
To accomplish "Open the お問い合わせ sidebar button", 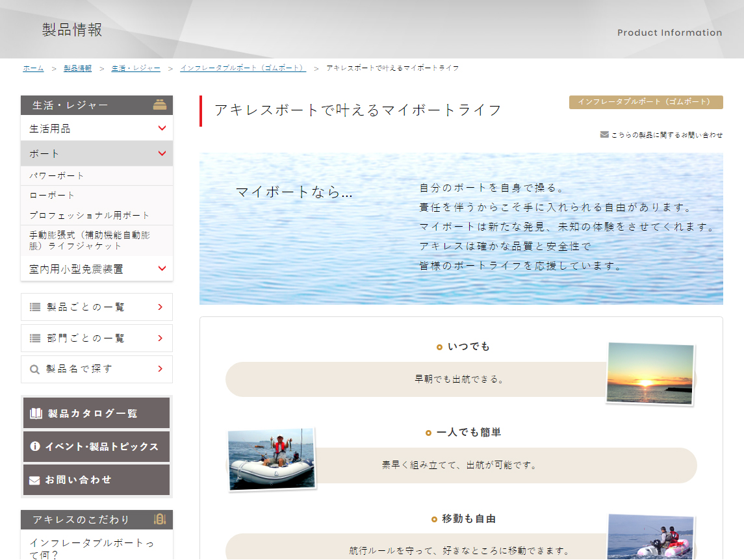I will 96,480.
